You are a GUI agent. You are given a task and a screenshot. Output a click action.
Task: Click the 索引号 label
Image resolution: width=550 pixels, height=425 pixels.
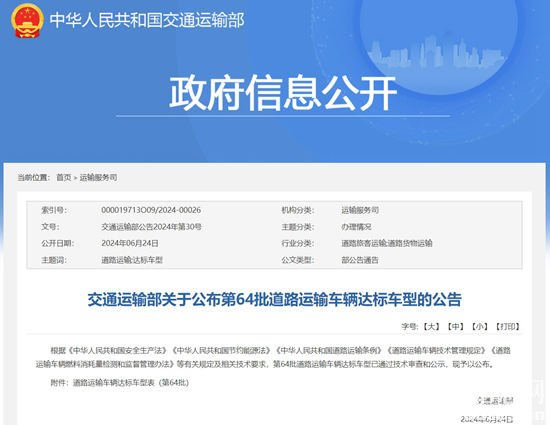pos(54,210)
